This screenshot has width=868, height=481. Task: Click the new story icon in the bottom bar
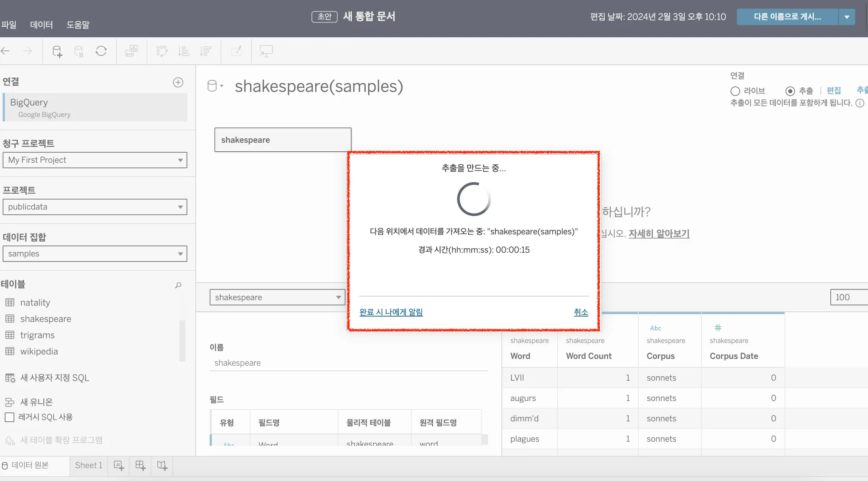pos(162,465)
